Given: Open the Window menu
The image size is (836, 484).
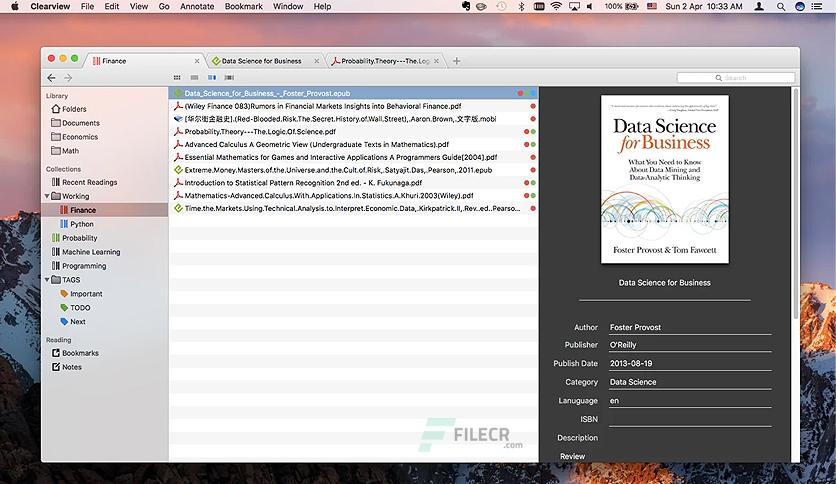Looking at the screenshot, I should click(x=288, y=6).
